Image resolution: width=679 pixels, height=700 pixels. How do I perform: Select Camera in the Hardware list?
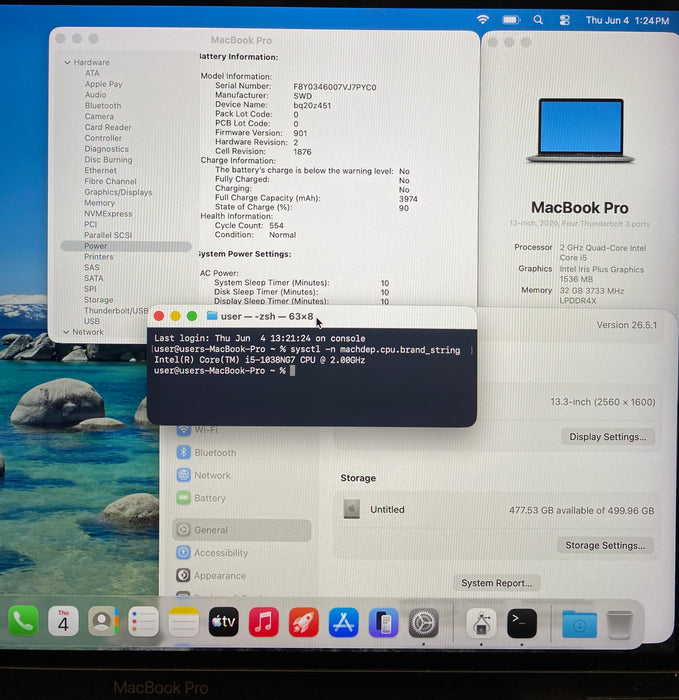[x=99, y=116]
